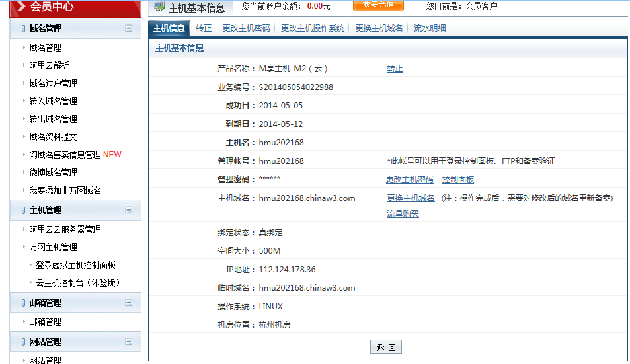Select 登录虚拟主机控制面板 in sidebar
630x364 pixels.
tap(75, 265)
